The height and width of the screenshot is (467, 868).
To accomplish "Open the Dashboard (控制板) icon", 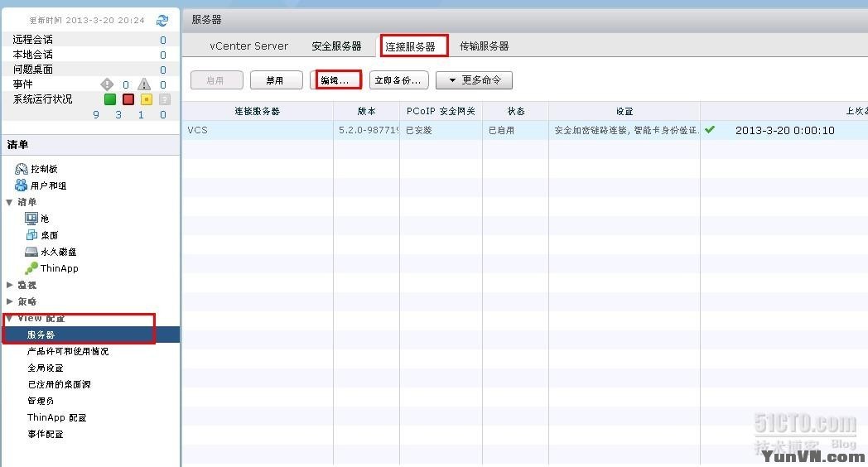I will 21,169.
